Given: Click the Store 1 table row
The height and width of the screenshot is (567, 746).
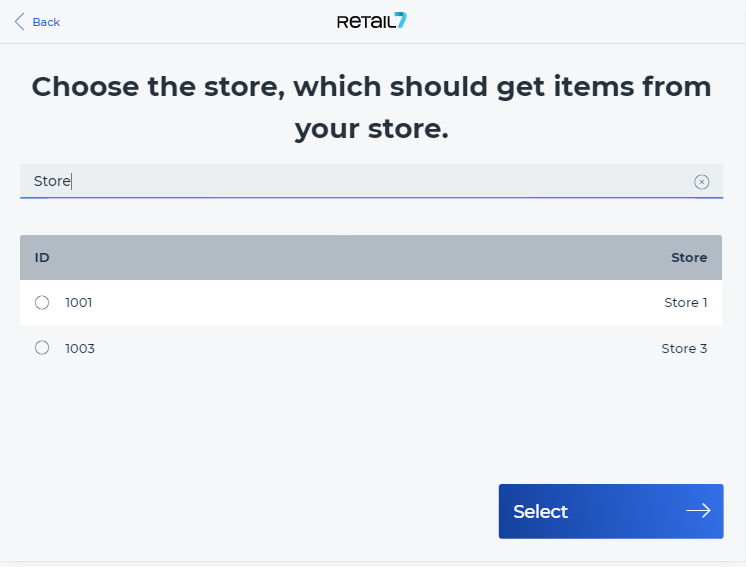Looking at the screenshot, I should tap(371, 303).
